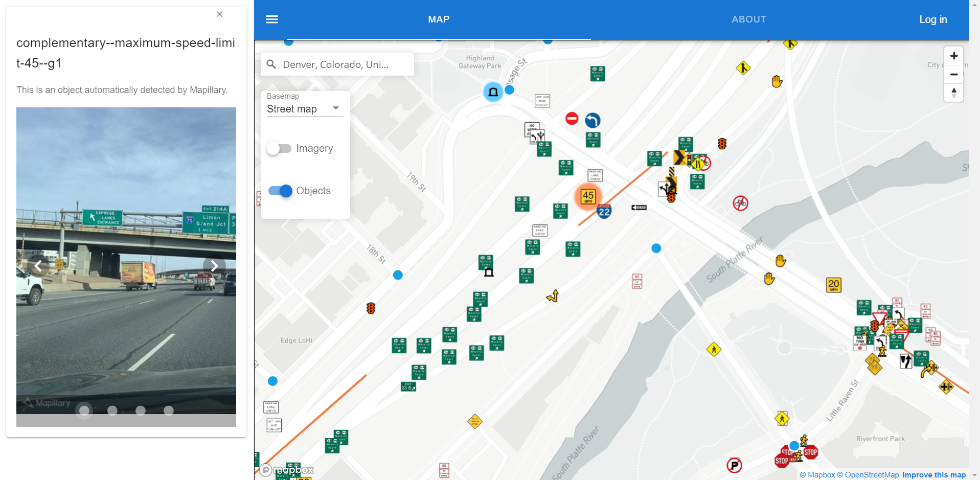The height and width of the screenshot is (480, 980).
Task: Click the traffic signal icon near 18th St
Action: point(371,308)
